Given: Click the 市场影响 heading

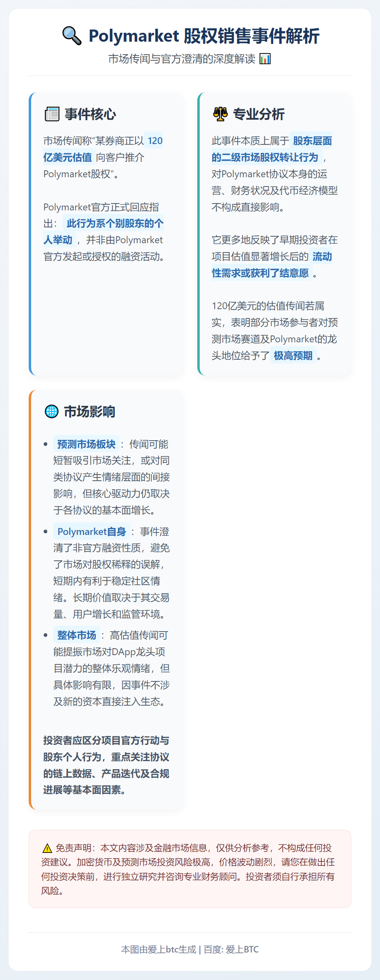Looking at the screenshot, I should click(x=90, y=412).
